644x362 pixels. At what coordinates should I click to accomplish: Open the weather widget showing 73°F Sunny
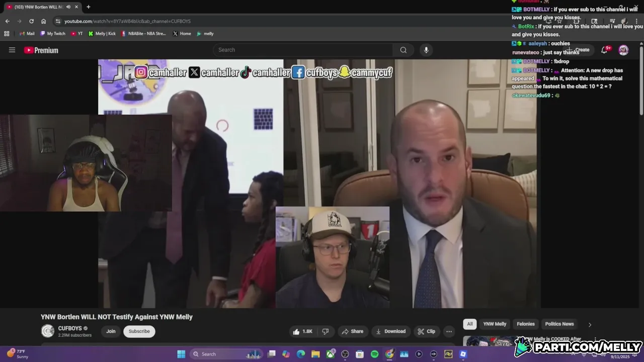click(x=18, y=354)
